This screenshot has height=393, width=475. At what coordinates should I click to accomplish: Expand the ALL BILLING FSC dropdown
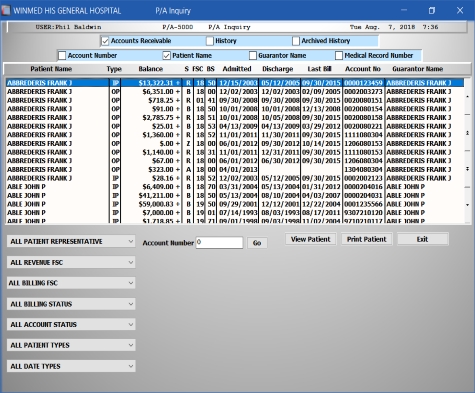(71, 283)
